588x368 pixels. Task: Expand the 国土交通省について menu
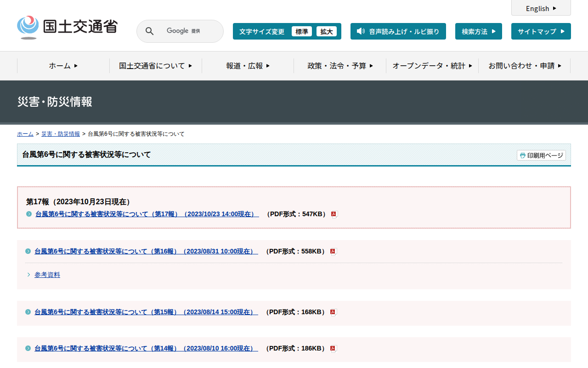pos(155,66)
